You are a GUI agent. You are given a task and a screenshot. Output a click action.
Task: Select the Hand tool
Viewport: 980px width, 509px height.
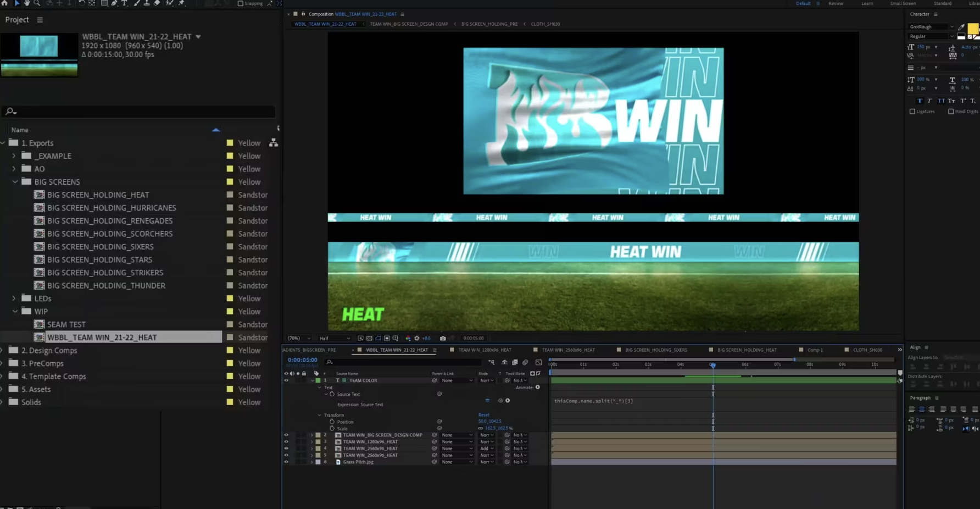pyautogui.click(x=26, y=3)
